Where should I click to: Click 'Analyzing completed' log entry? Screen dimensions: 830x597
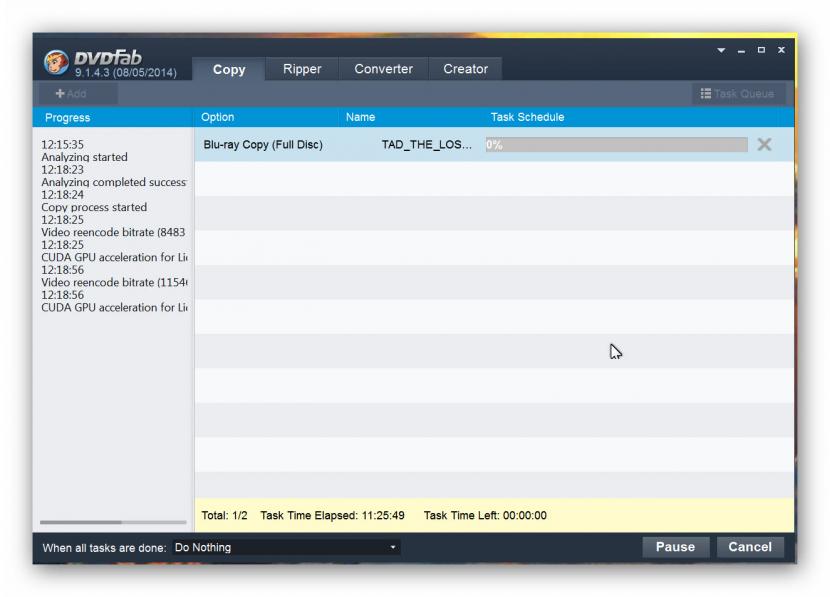114,182
